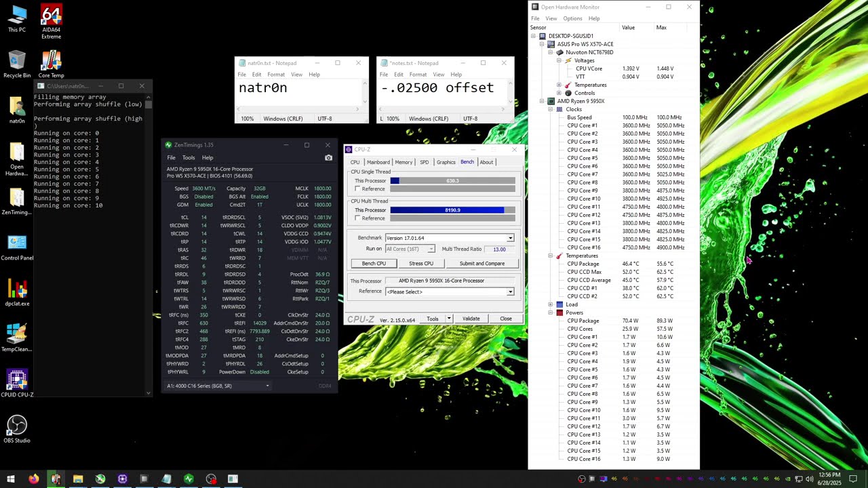Click the Multi Thread Ratio value field
This screenshot has height=488, width=868.
[500, 249]
